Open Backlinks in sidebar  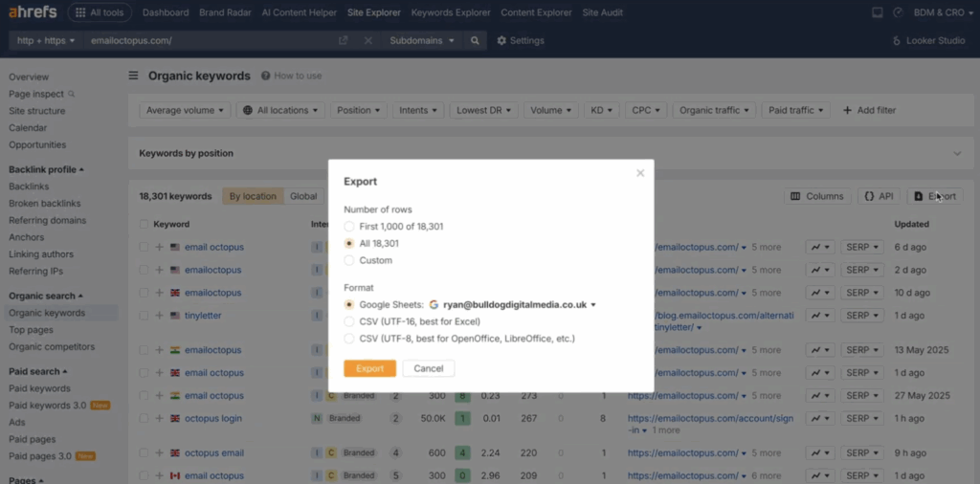(x=29, y=187)
